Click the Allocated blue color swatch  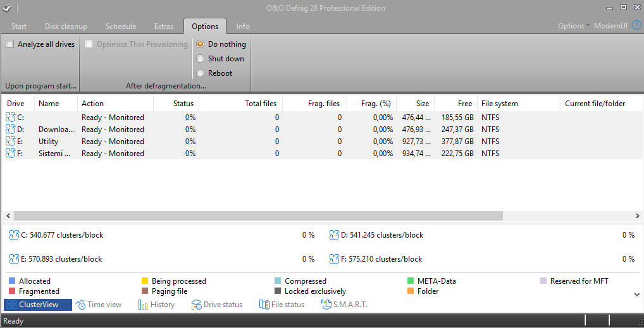click(x=12, y=281)
